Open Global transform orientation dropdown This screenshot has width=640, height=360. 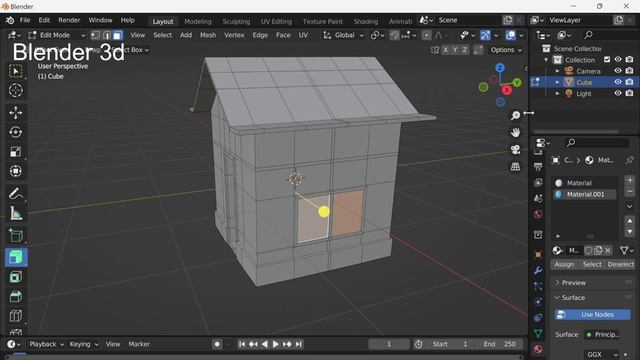[x=344, y=35]
